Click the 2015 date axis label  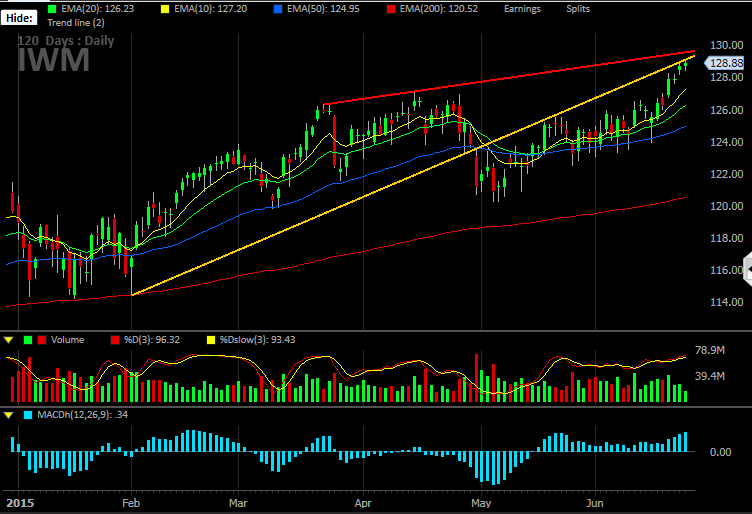20,503
